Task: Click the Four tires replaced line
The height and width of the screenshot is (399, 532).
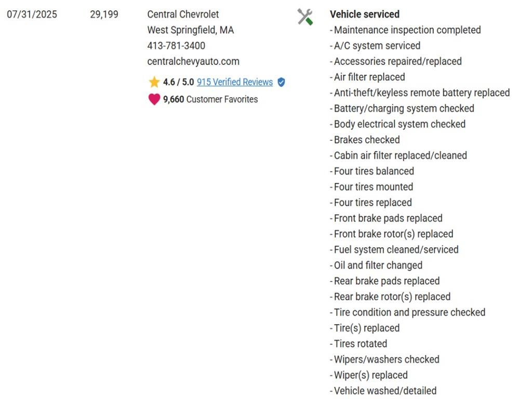Action: 373,203
